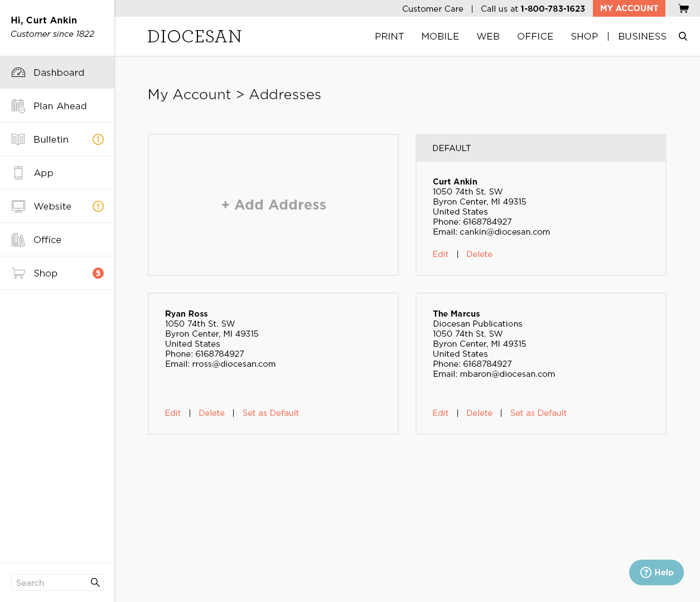The image size is (700, 602).
Task: Select the Dashboard gauge icon
Action: coord(18,72)
